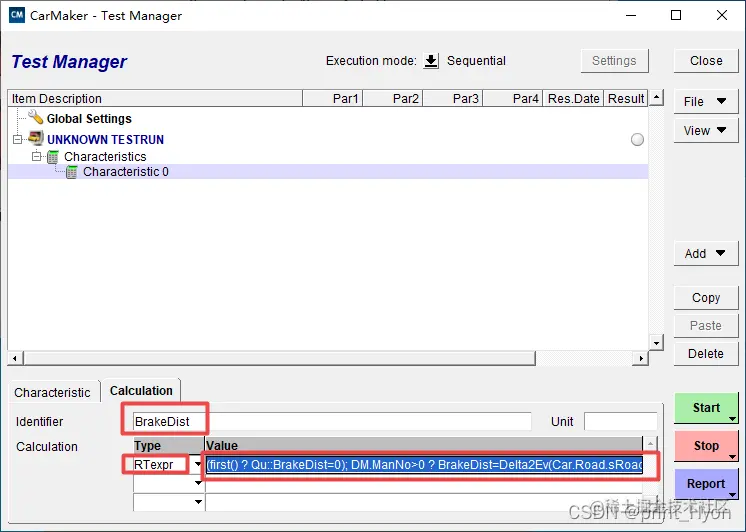Click the BrakeDist Identifier input field
746x532 pixels.
coord(332,422)
